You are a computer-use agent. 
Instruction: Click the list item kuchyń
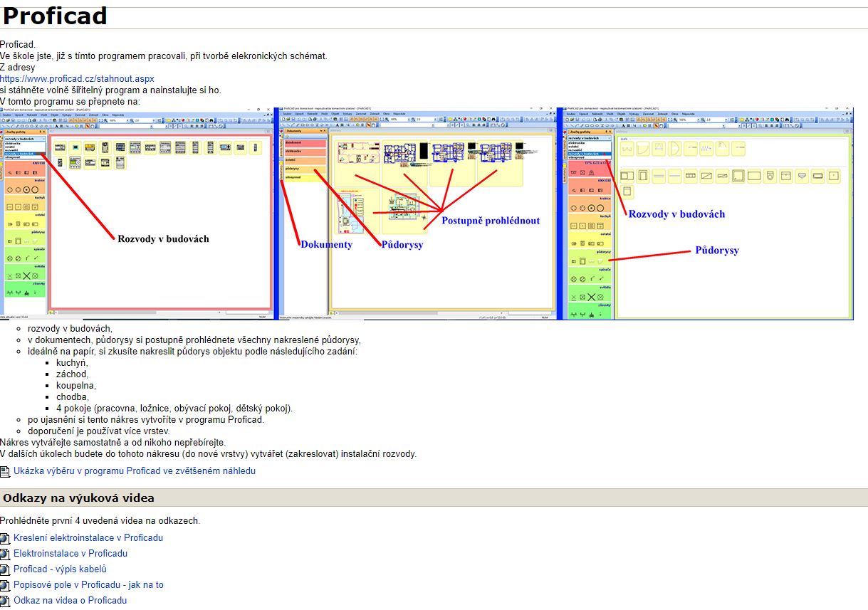coord(72,362)
